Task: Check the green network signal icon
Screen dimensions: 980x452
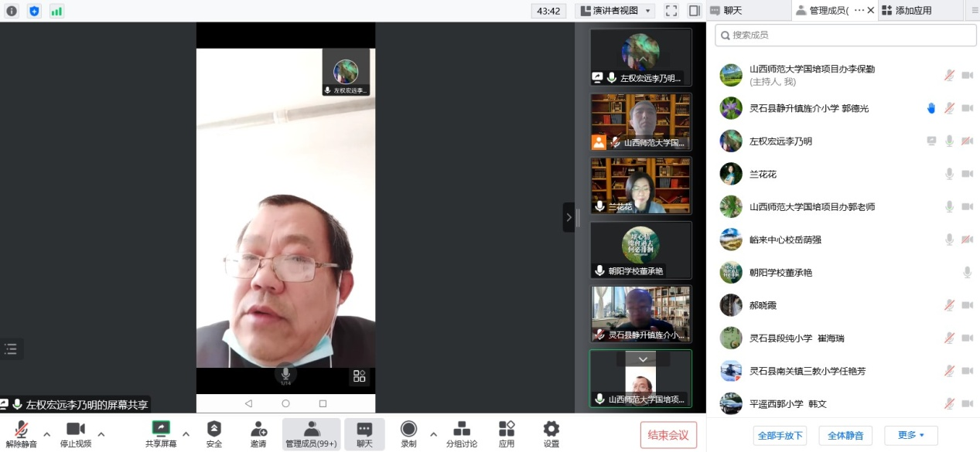Action: pos(56,11)
